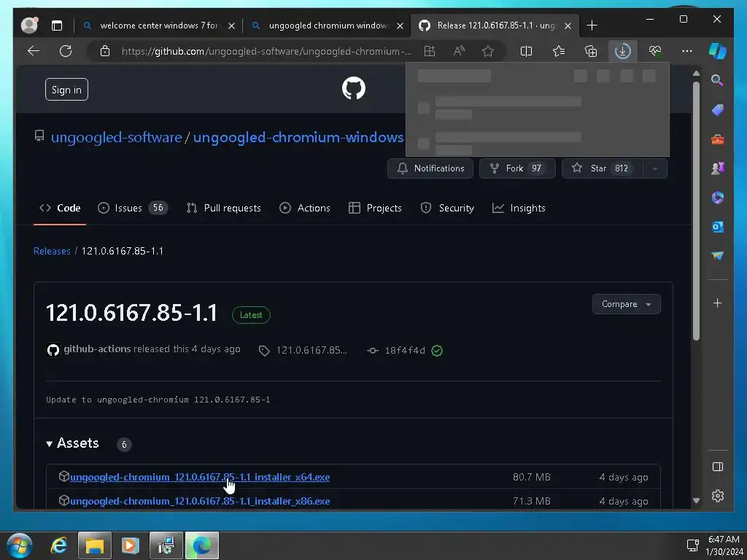Collapse the Assets section triangle

click(x=49, y=444)
